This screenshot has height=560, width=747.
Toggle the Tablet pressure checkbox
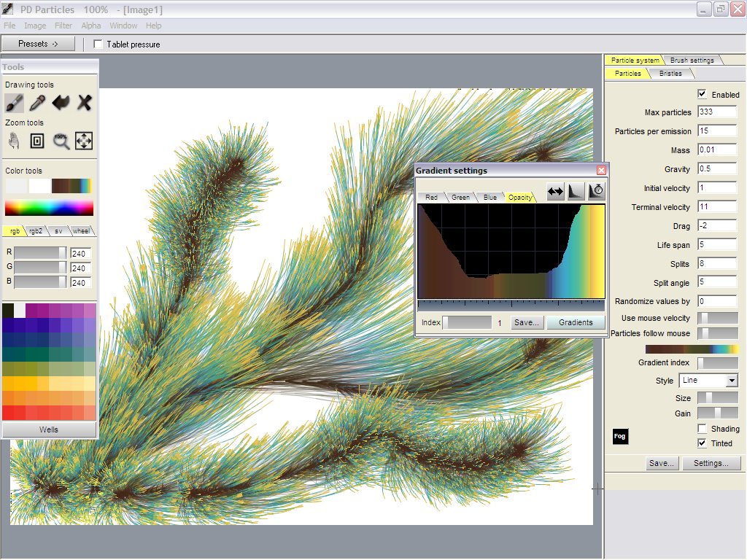tap(98, 44)
